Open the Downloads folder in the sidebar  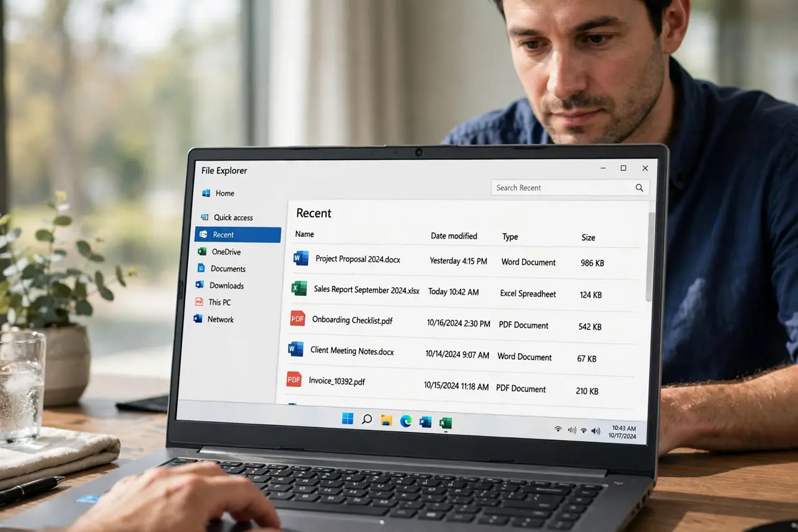[219, 285]
